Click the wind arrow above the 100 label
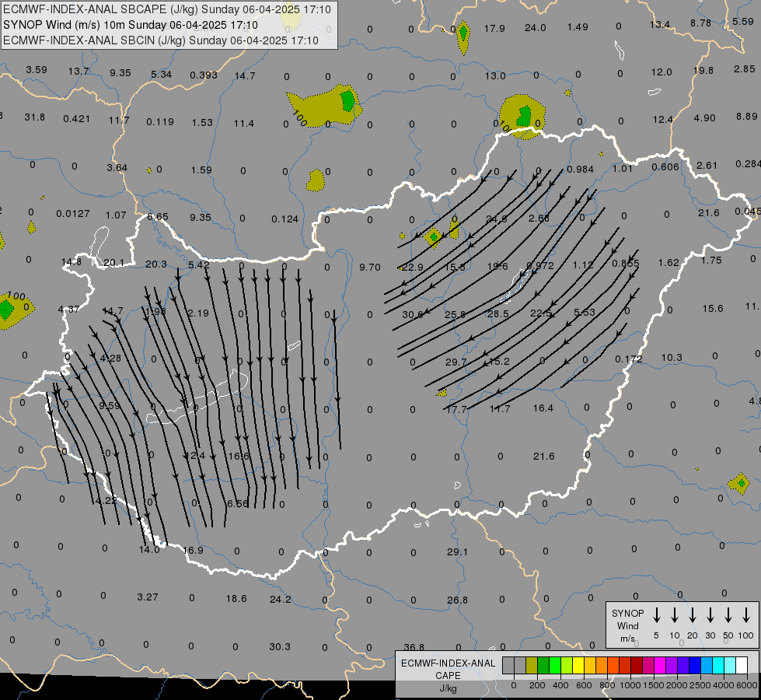This screenshot has width=761, height=700. [746, 615]
